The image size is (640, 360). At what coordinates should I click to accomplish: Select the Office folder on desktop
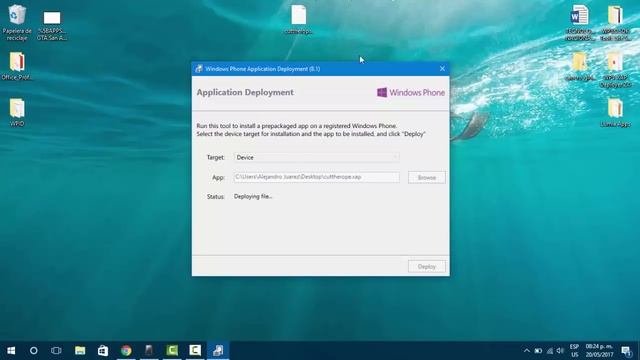(17, 66)
